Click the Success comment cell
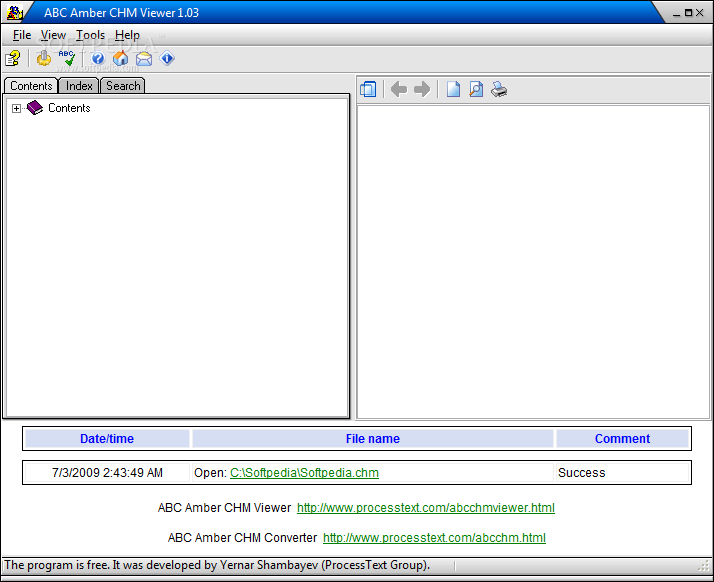 coord(622,473)
